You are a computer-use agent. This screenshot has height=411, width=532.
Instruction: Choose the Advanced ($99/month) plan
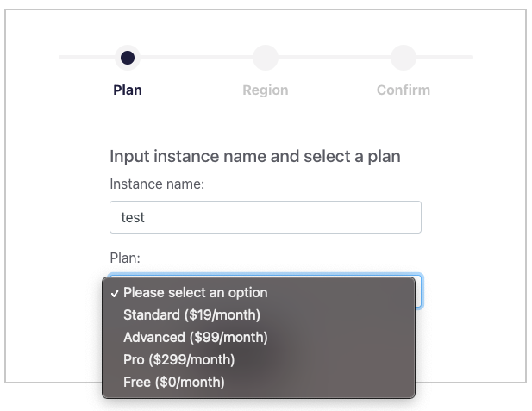tap(259, 338)
